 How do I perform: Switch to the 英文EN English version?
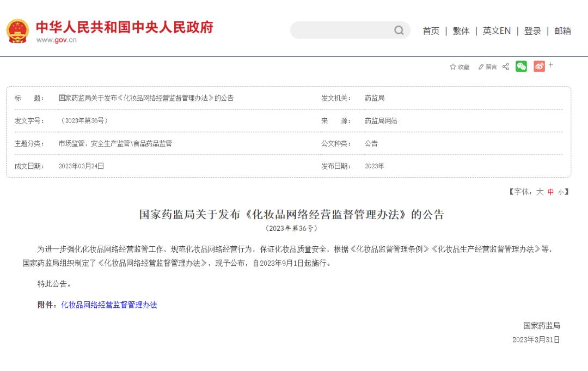coord(496,31)
